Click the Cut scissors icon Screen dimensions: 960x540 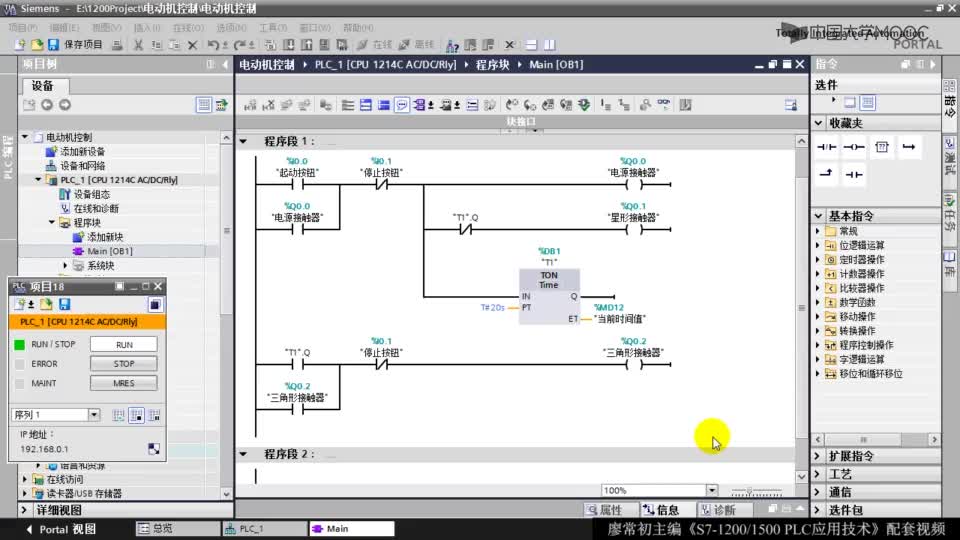[138, 45]
